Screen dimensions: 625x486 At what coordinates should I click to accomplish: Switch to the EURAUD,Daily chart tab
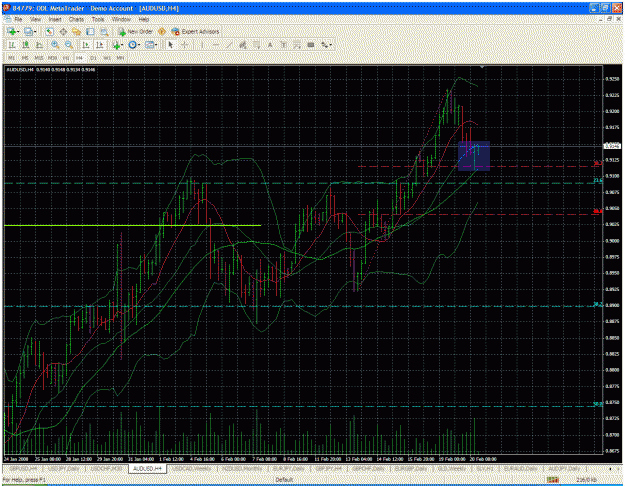(520, 469)
